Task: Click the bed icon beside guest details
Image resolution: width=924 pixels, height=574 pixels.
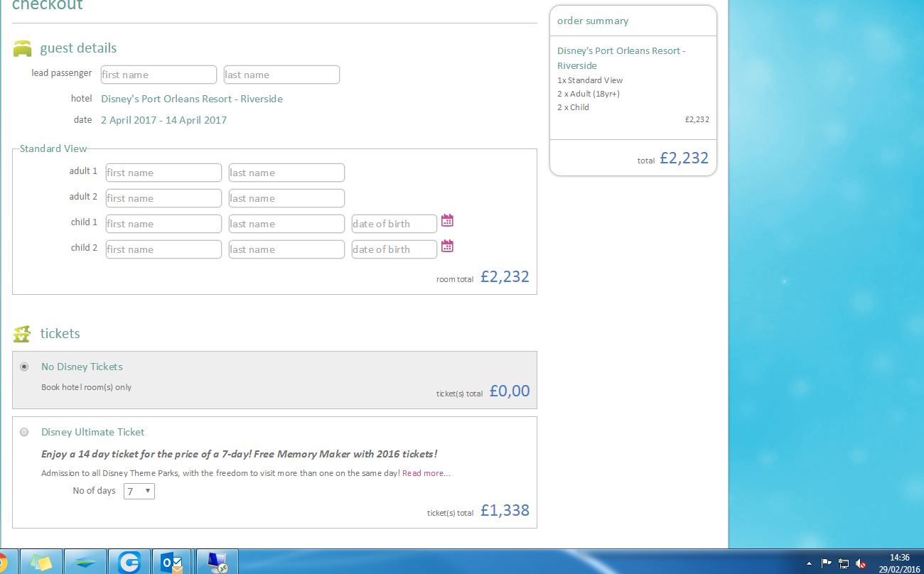Action: (23, 48)
